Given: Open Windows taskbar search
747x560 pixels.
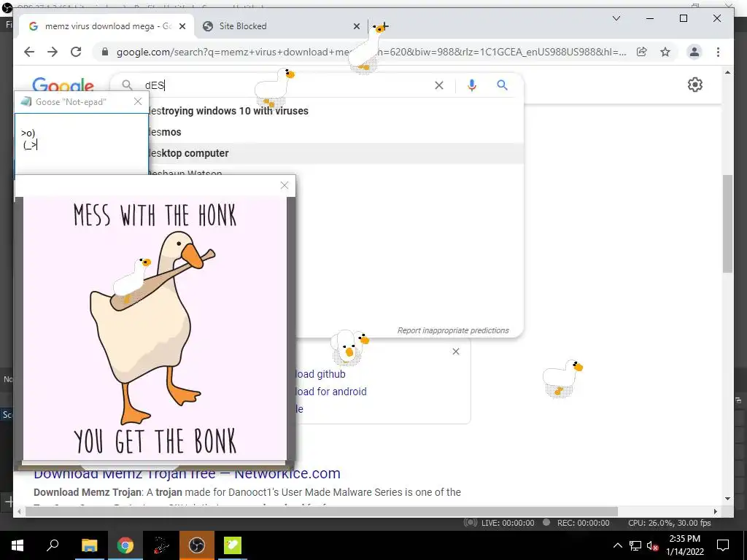Looking at the screenshot, I should 53,545.
